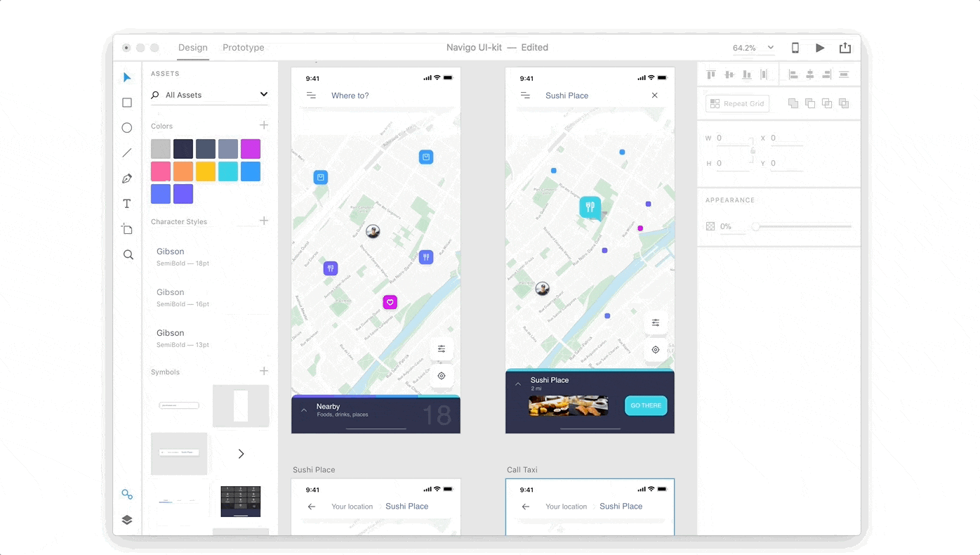
Task: Apply Exclude Overlap boolean operation
Action: 844,103
